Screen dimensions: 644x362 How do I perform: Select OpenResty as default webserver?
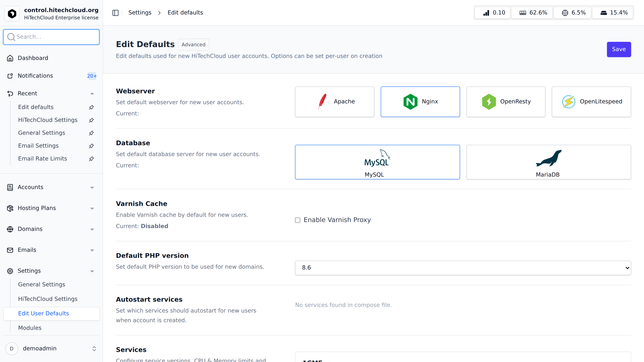(x=506, y=102)
